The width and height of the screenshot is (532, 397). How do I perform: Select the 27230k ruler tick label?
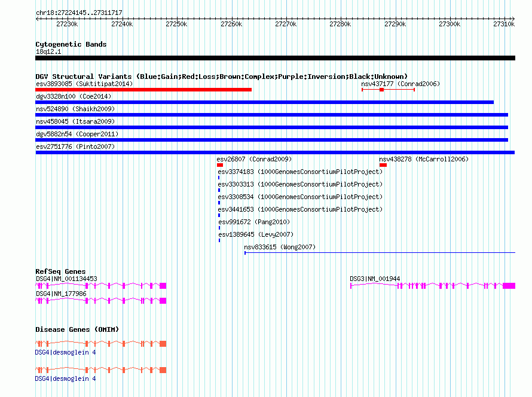point(67,24)
